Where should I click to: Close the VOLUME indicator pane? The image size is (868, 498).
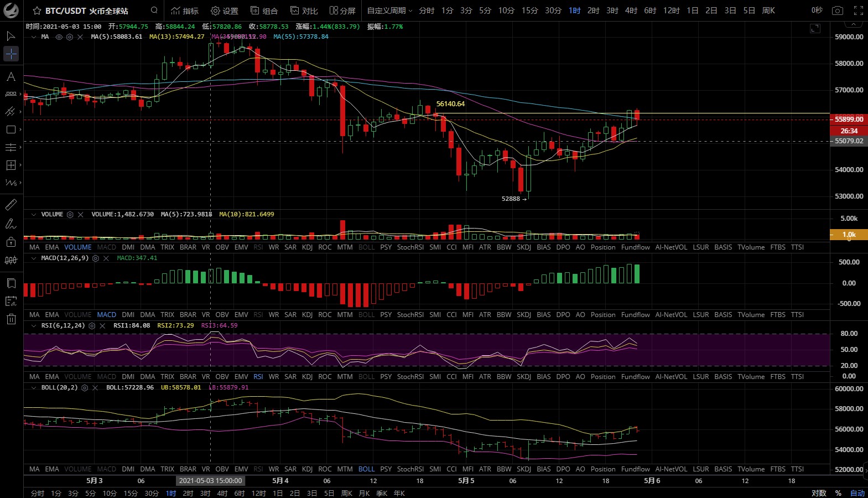pyautogui.click(x=81, y=215)
